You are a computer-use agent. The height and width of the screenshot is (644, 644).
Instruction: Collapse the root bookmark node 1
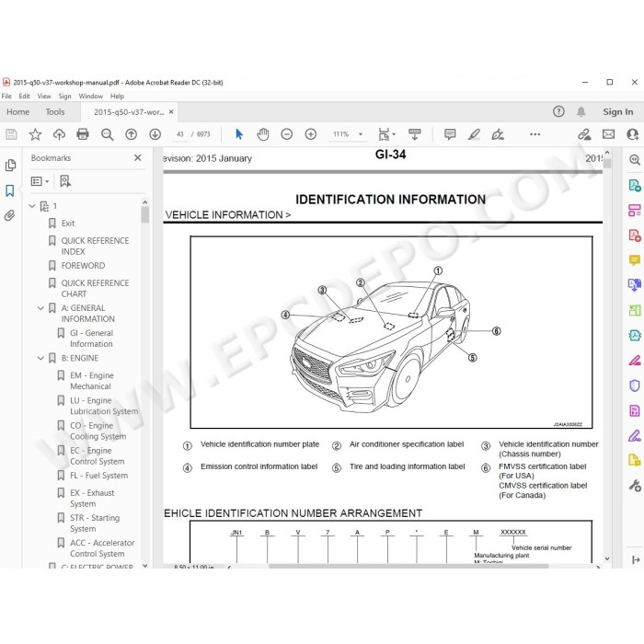pyautogui.click(x=32, y=206)
